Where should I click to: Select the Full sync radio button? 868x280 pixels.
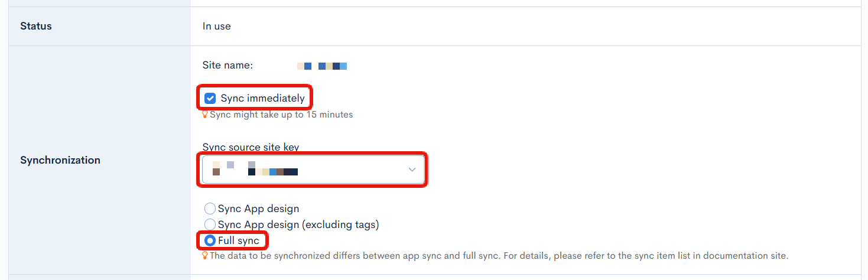tap(210, 240)
